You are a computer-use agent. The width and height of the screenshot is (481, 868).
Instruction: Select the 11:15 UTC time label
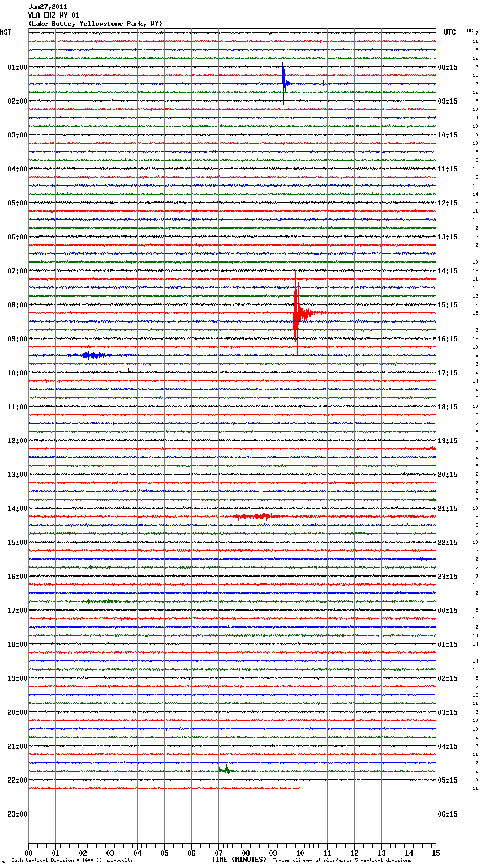448,169
